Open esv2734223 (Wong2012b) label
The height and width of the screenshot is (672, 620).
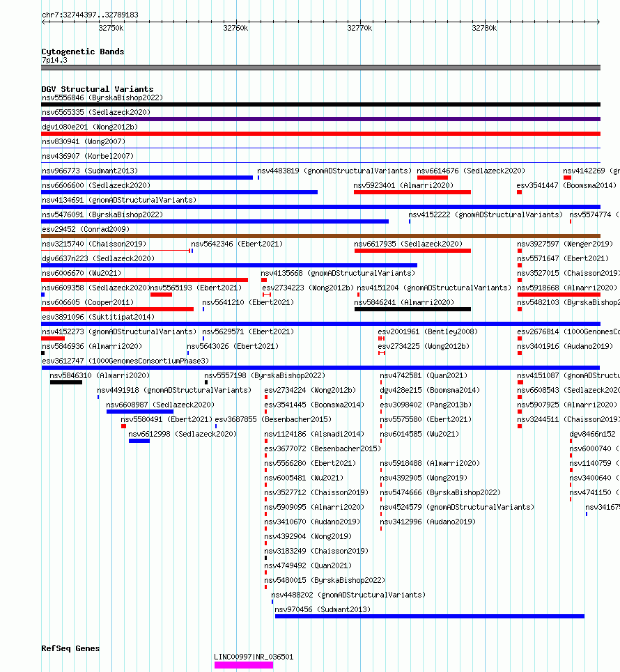pyautogui.click(x=308, y=288)
